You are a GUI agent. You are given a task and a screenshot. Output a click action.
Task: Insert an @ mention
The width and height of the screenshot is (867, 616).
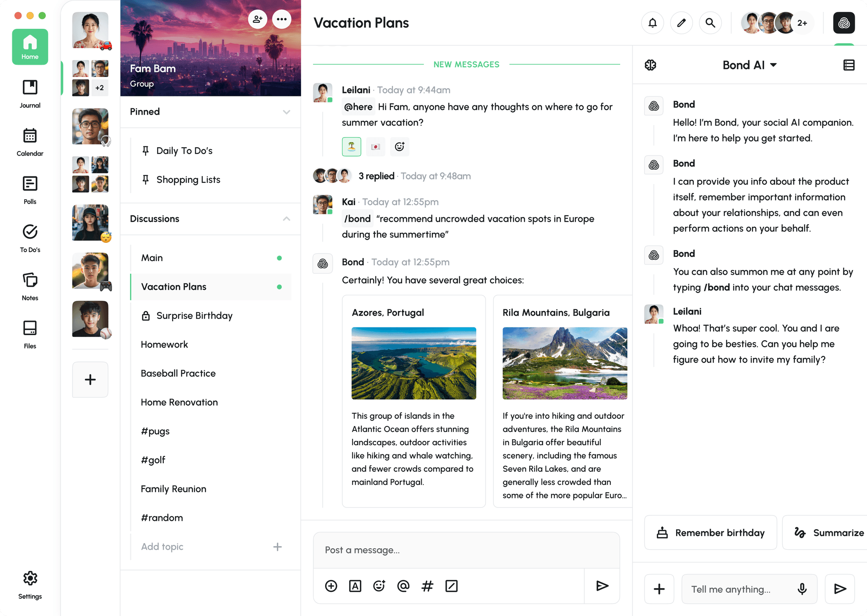pyautogui.click(x=403, y=586)
